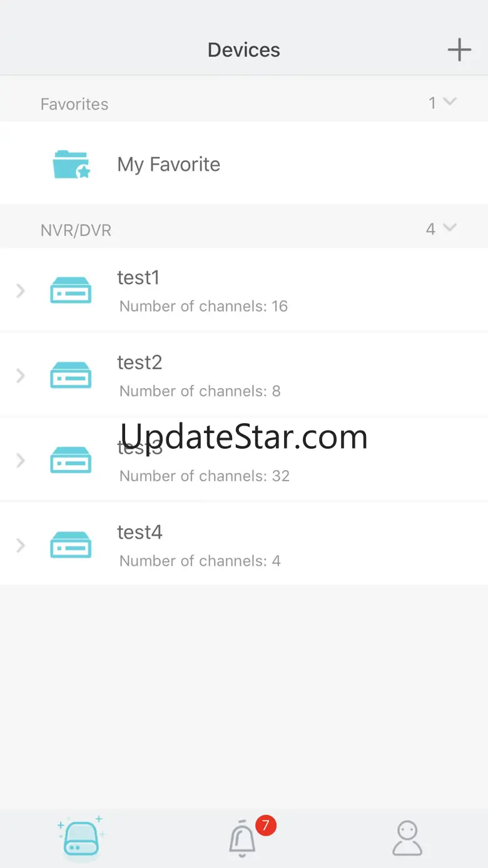Expand the test4 device row arrow

(x=20, y=545)
